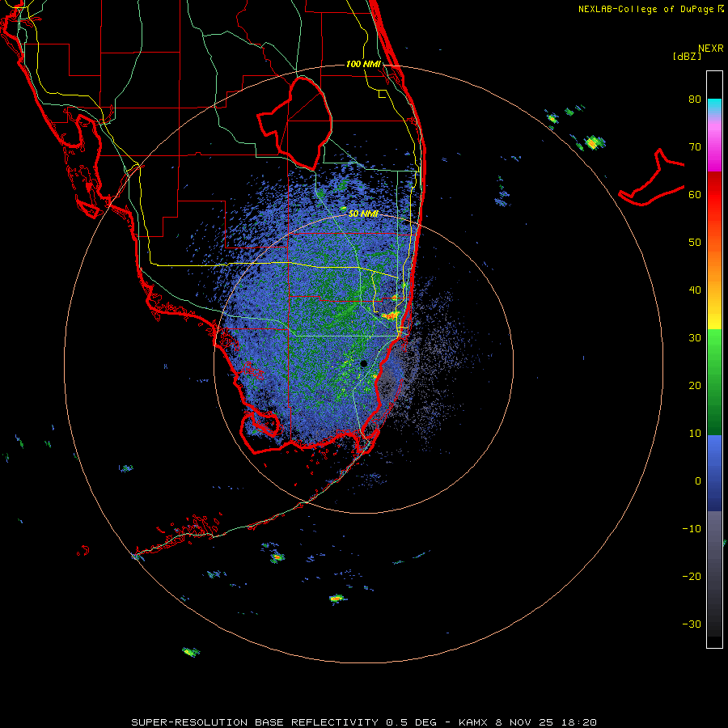
Task: Select the 0 dBZ scale value
Action: [x=698, y=481]
